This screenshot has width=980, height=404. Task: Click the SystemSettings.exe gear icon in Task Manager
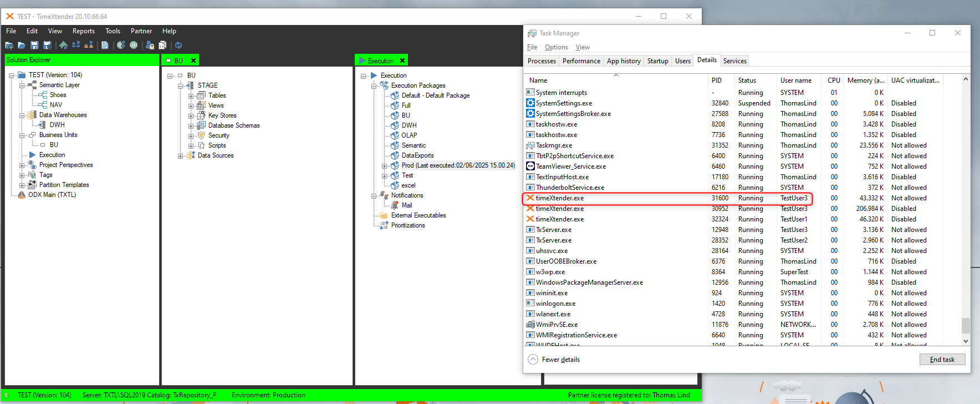coord(530,103)
